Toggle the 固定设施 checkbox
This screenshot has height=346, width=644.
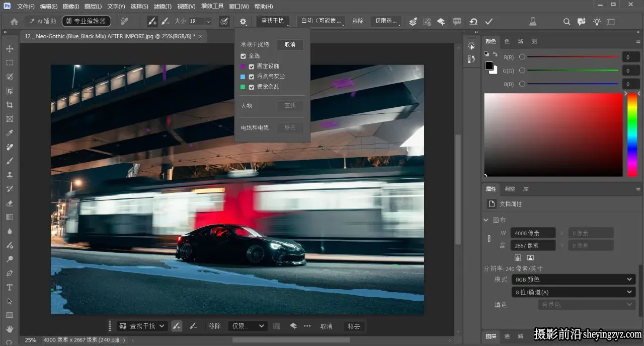point(252,66)
